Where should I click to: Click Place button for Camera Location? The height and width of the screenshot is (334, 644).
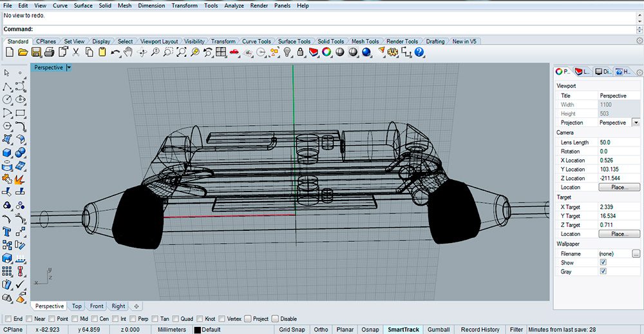pyautogui.click(x=619, y=187)
